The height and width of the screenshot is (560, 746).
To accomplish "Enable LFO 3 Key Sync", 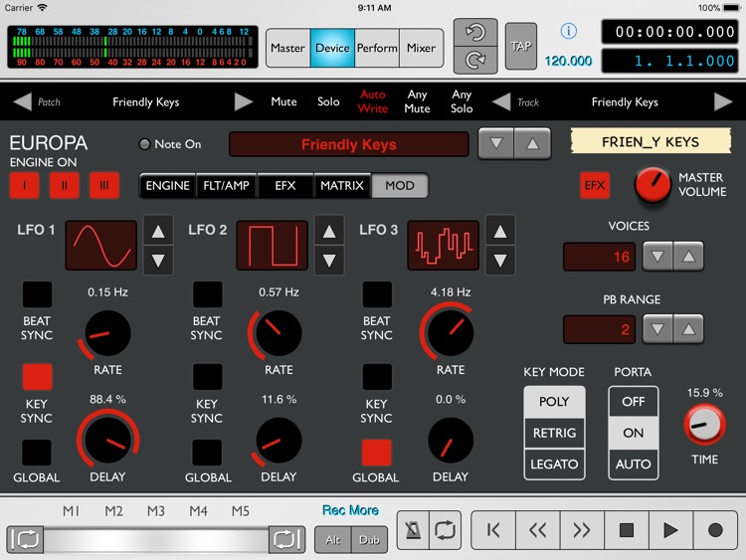I will [377, 377].
